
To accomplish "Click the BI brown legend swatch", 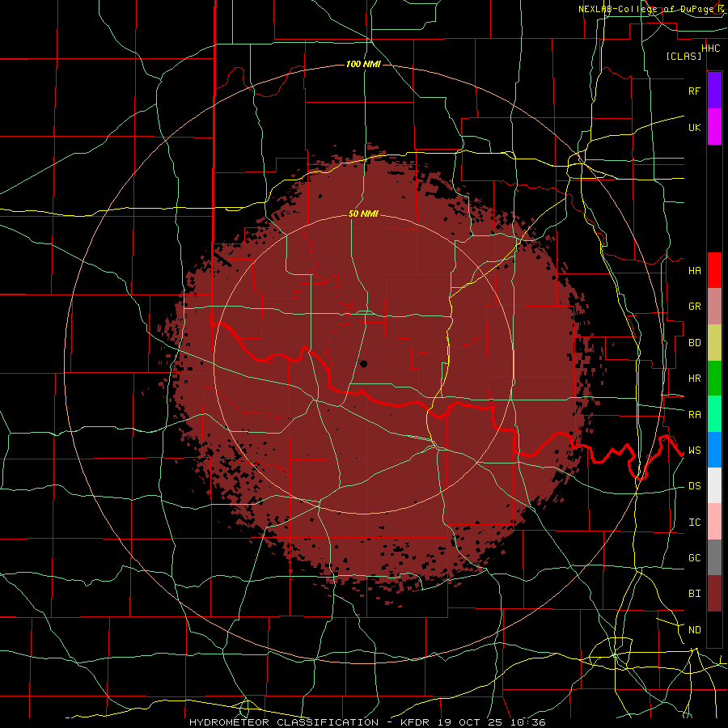I will [x=714, y=594].
